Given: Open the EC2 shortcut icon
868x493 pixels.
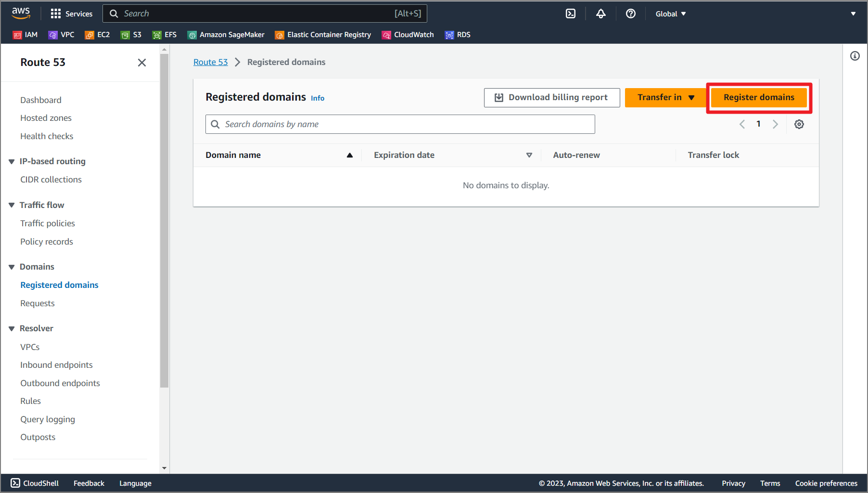Looking at the screenshot, I should click(89, 35).
